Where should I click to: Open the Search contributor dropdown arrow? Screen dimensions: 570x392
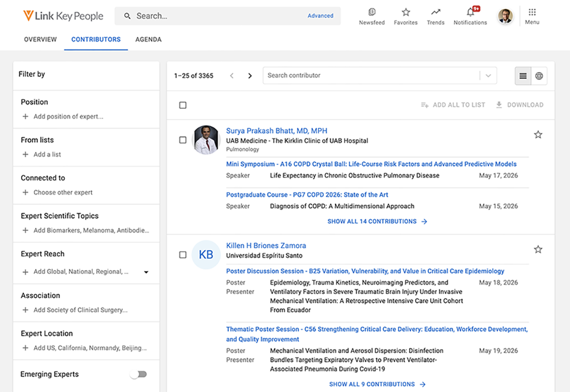coord(488,76)
